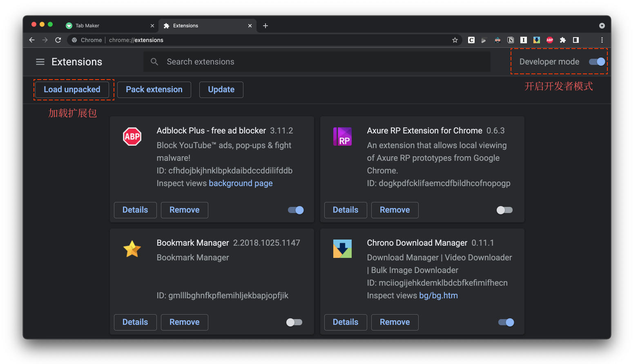
Task: Open the Extensions puzzle piece toolbar icon
Action: point(563,40)
